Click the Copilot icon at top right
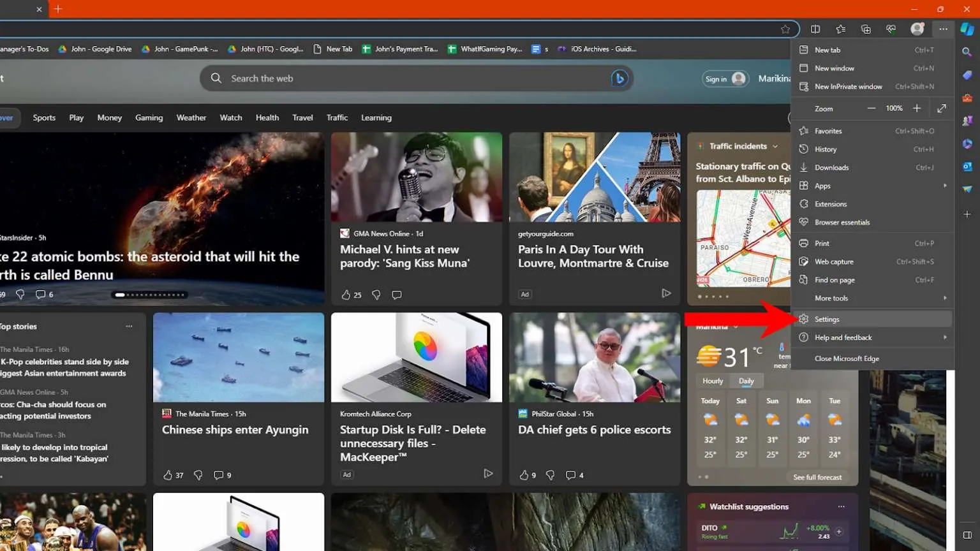This screenshot has width=980, height=551. (x=967, y=29)
